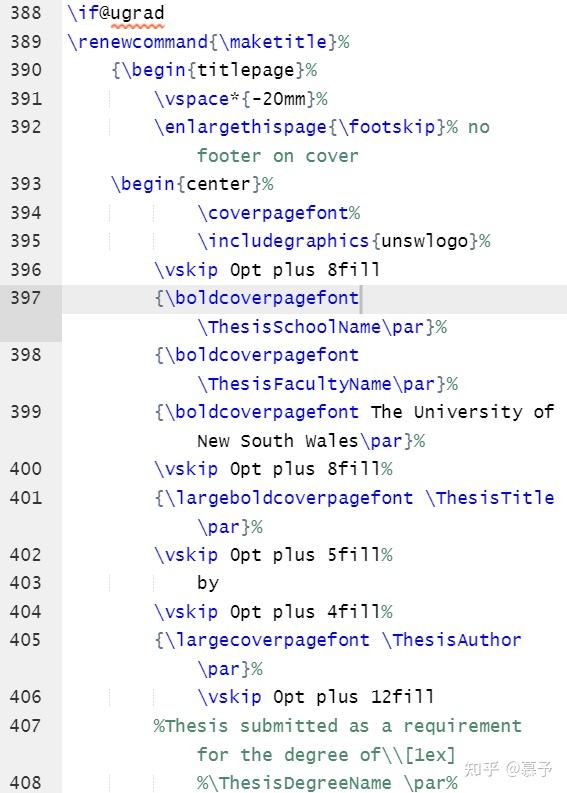Image resolution: width=567 pixels, height=793 pixels.
Task: Click the \if@ugrad command text
Action: [116, 13]
